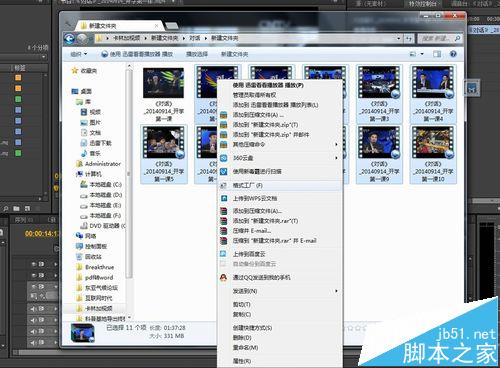500x368 pixels.
Task: Click the 对话 breadcrumb in address bar
Action: 195,38
